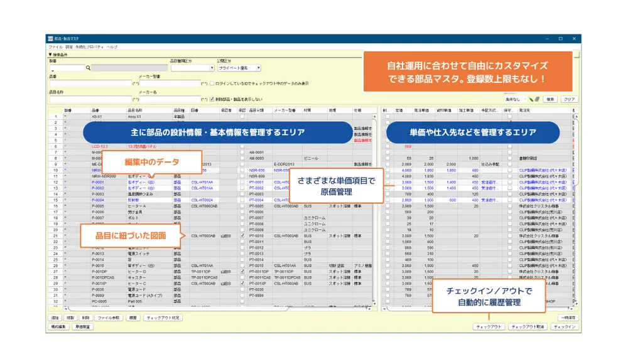
Task: Open the 永続化プロパティ menu
Action: (x=89, y=47)
